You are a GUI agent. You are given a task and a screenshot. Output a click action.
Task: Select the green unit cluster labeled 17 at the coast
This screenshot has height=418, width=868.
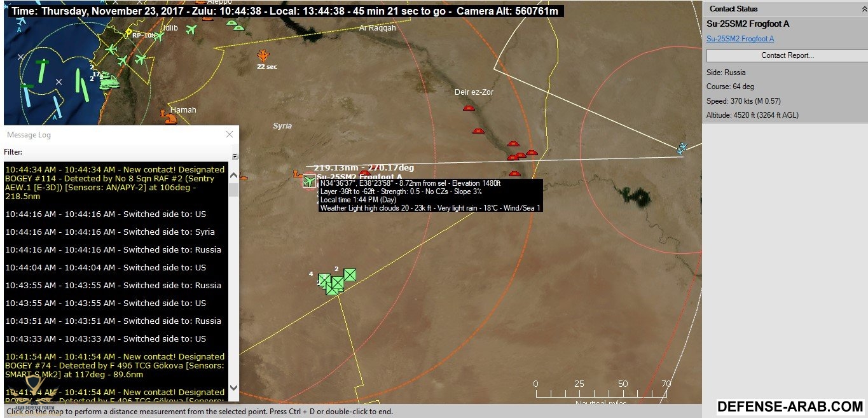[x=109, y=81]
